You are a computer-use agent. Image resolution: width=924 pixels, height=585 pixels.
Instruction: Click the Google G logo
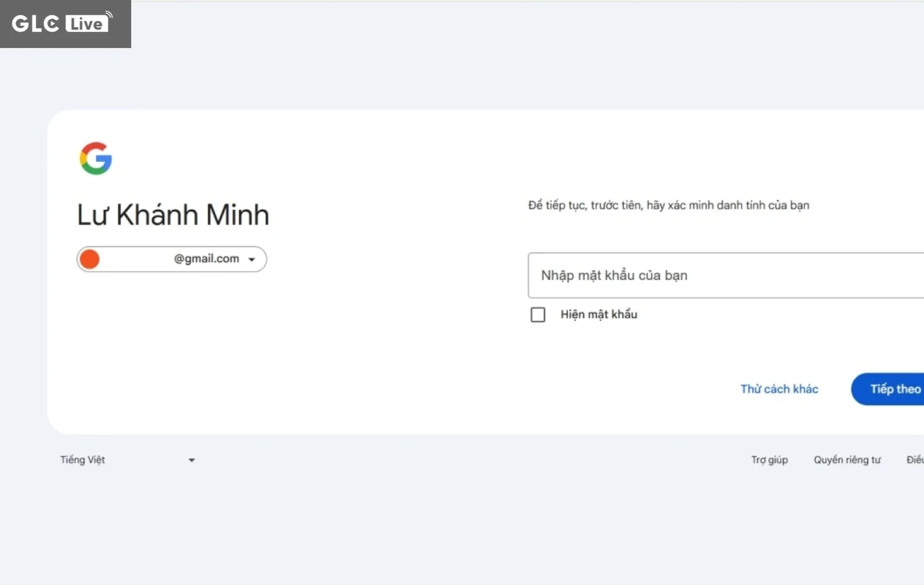point(95,158)
